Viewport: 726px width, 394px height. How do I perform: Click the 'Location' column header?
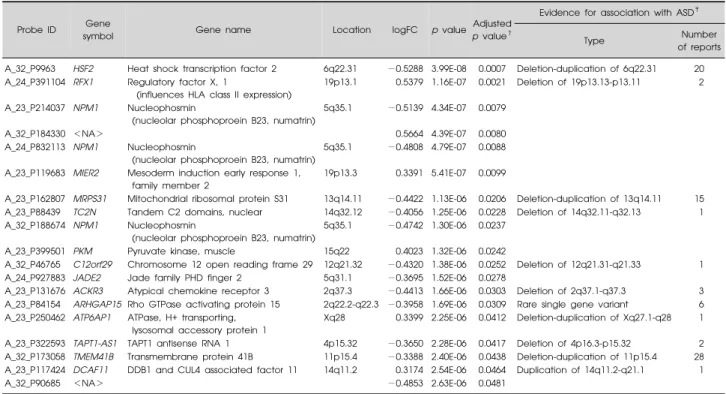click(x=351, y=30)
